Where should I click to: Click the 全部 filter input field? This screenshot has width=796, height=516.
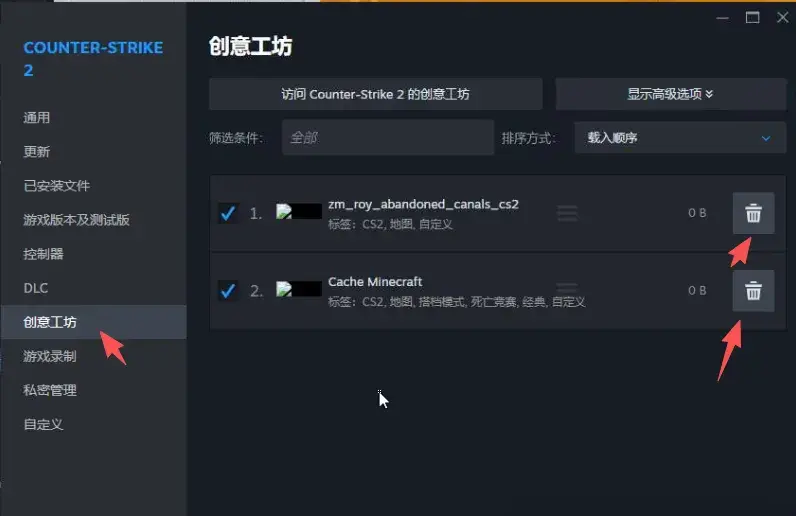(x=388, y=138)
